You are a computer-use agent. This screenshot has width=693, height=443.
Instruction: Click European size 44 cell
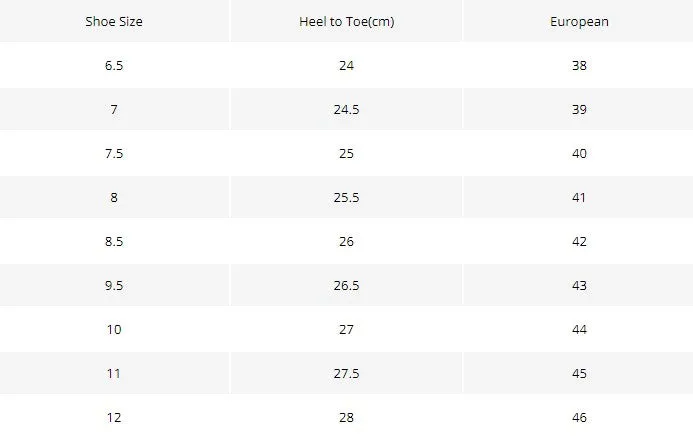click(579, 329)
